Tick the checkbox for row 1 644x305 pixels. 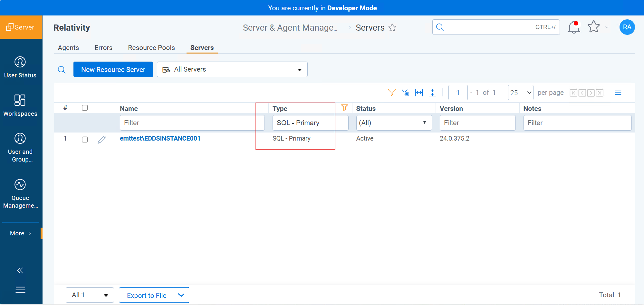tap(85, 140)
